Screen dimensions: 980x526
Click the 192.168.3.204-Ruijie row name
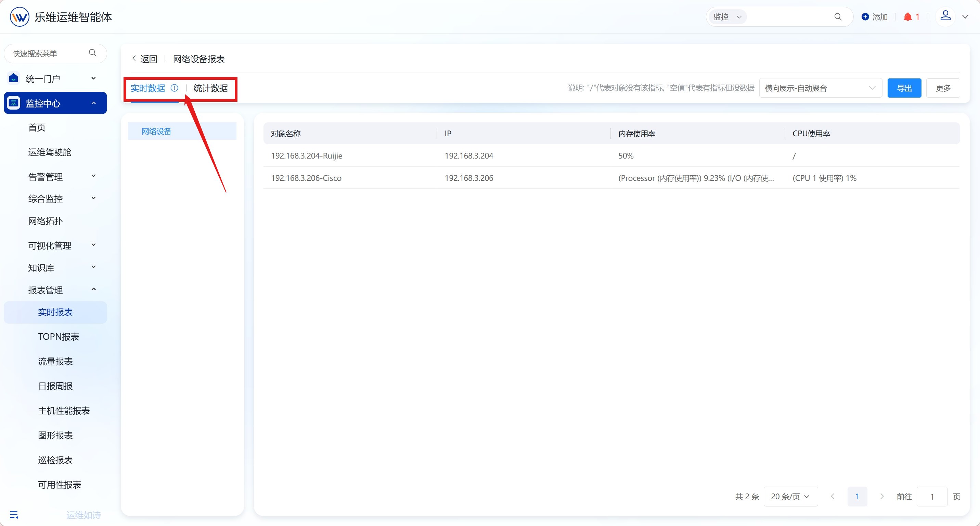coord(307,156)
